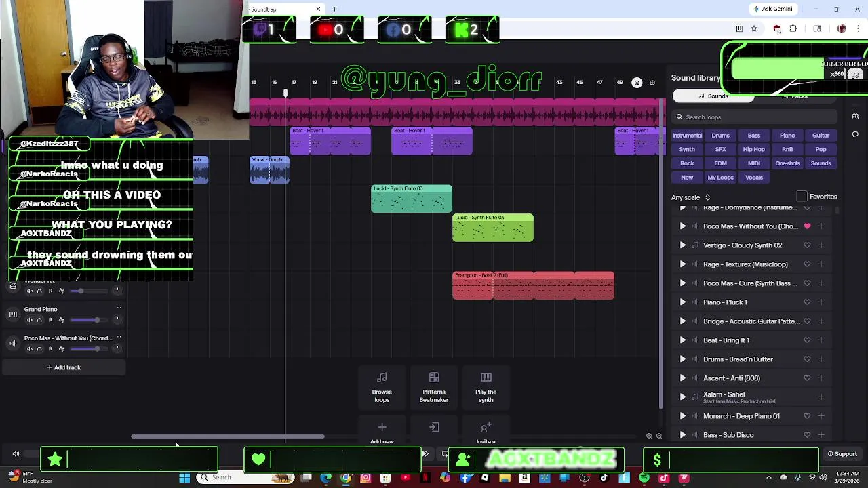Open Grand Piano track options menu
This screenshot has width=868, height=488.
119,309
